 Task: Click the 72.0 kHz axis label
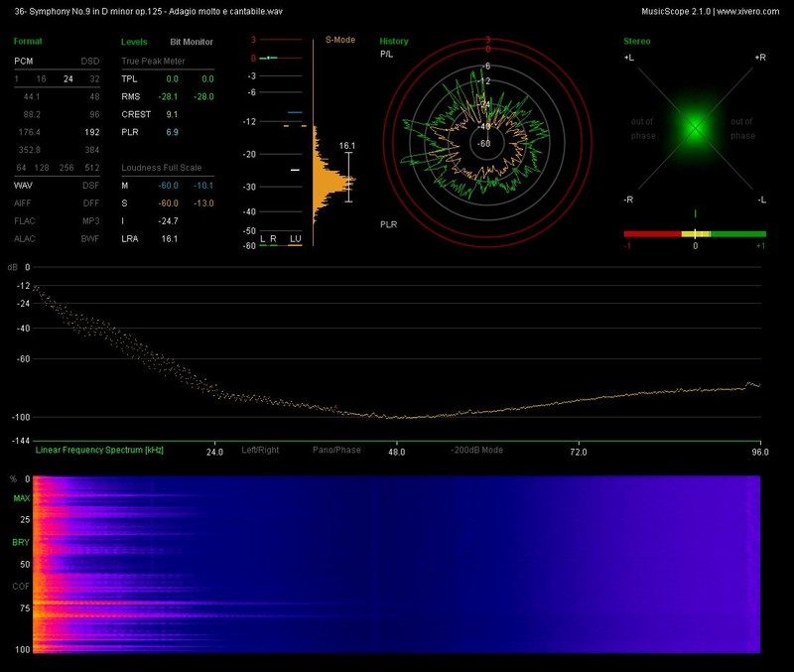[579, 452]
